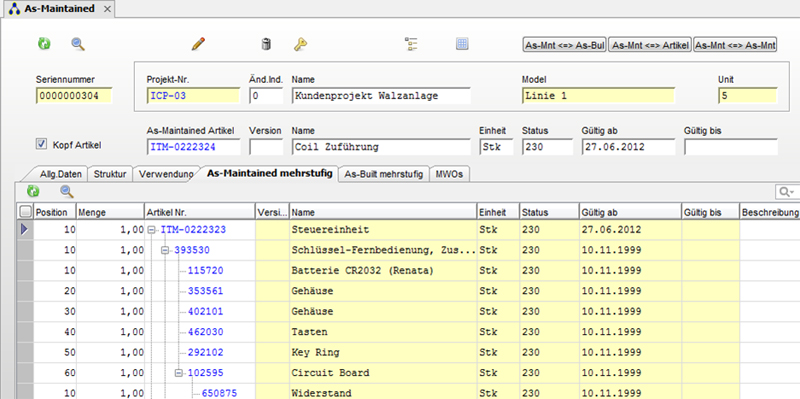Viewport: 800px width, 399px height.
Task: Click the Kundenprojekt Walzanlage name field
Action: click(x=381, y=96)
